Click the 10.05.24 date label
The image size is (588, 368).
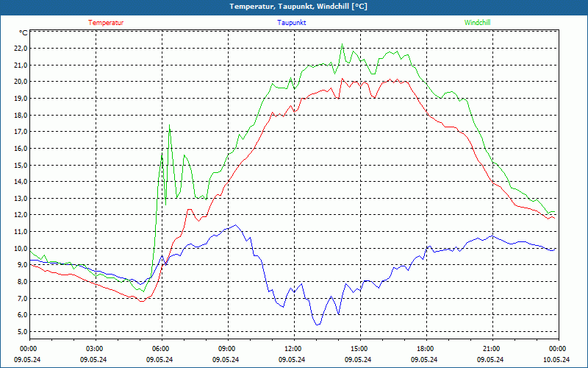click(556, 359)
